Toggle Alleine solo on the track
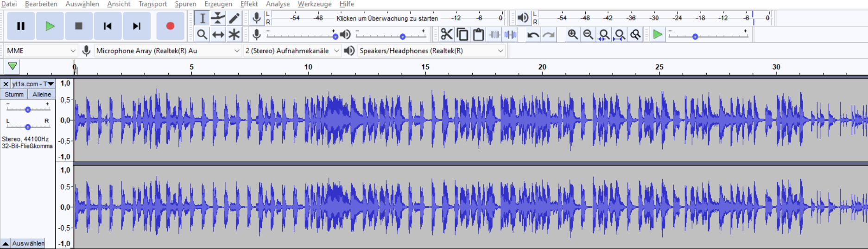This screenshot has height=249, width=868. [x=42, y=95]
